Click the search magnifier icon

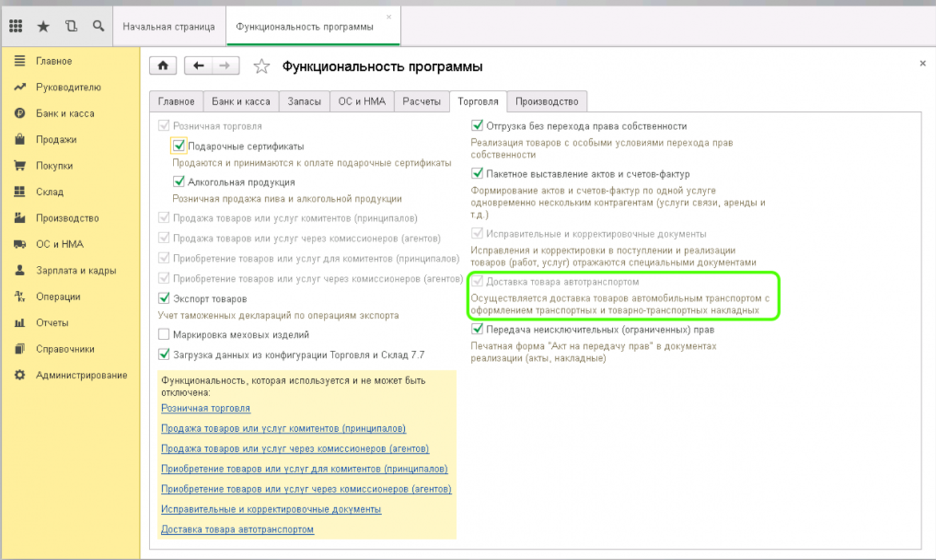pyautogui.click(x=98, y=26)
